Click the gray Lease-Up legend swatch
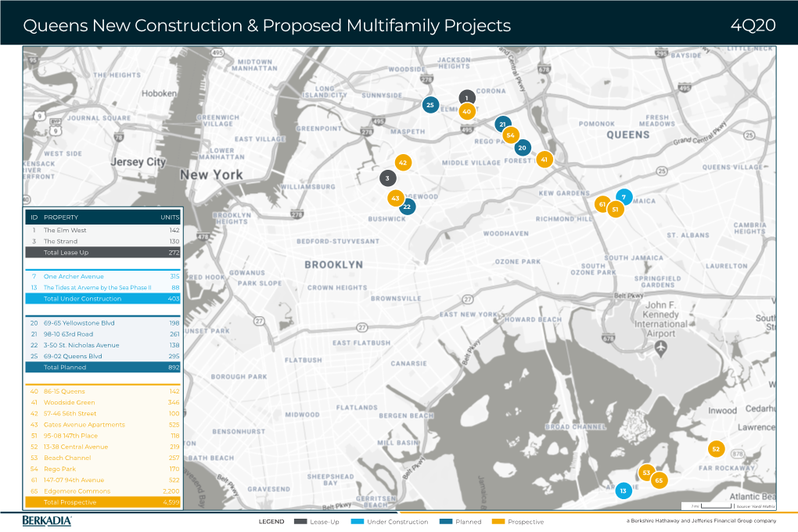798x532 pixels. [300, 522]
